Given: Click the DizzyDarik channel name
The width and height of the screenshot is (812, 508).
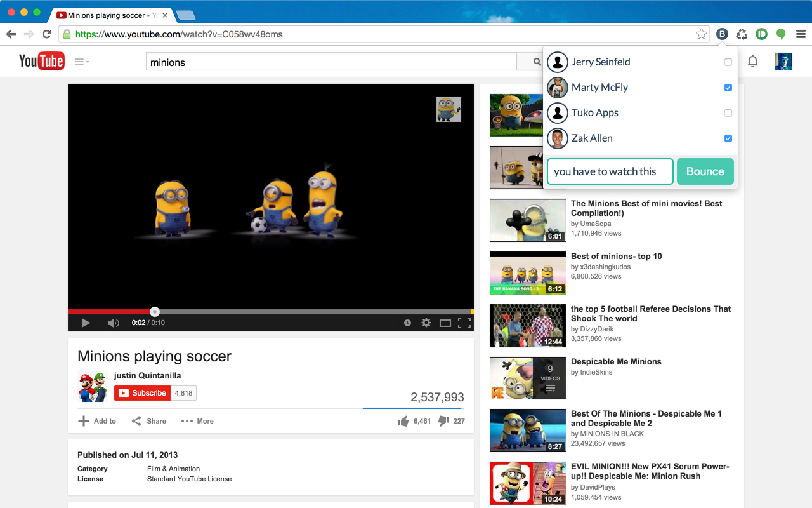Looking at the screenshot, I should pos(597,329).
